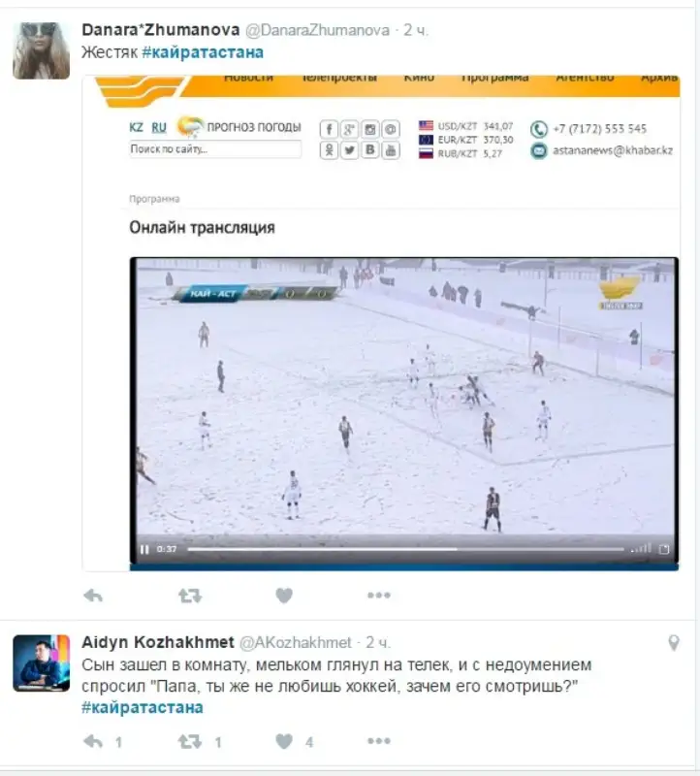The height and width of the screenshot is (776, 700).
Task: Click the location pin icon on Aidyn's tweet
Action: (x=674, y=643)
